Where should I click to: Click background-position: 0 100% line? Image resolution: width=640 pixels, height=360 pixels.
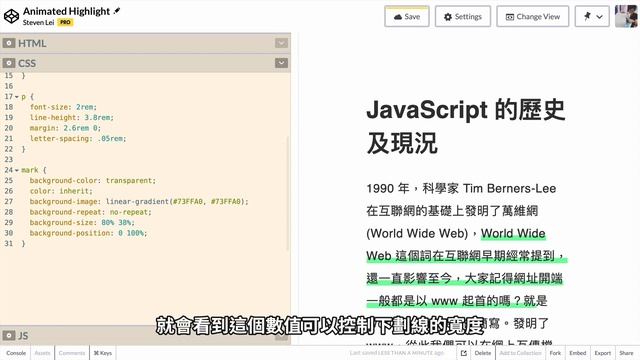tap(88, 233)
